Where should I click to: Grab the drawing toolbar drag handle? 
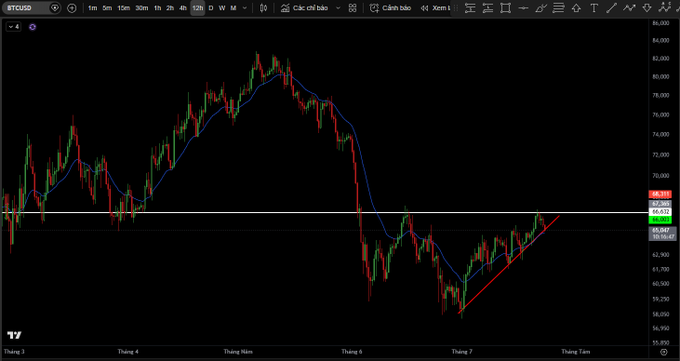[455, 8]
